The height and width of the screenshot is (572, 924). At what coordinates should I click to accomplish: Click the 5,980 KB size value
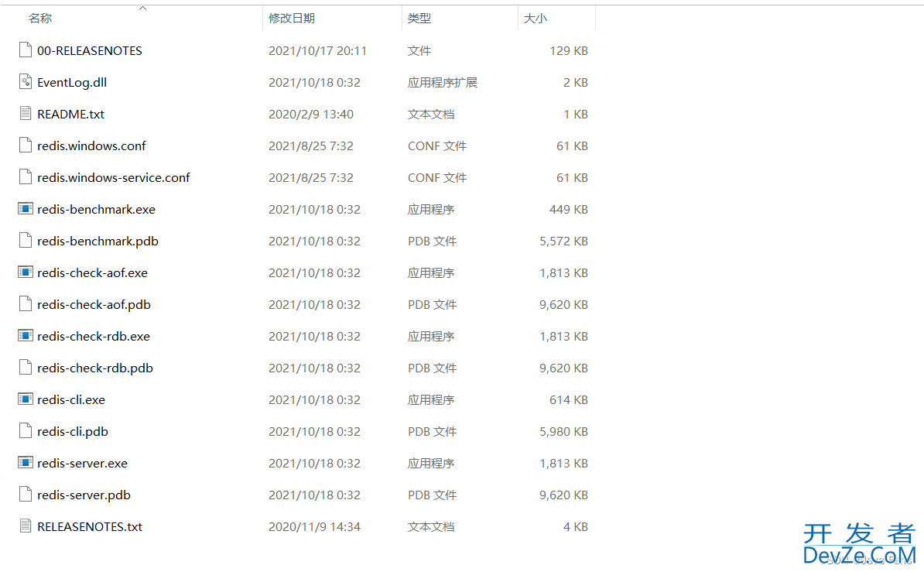point(564,432)
